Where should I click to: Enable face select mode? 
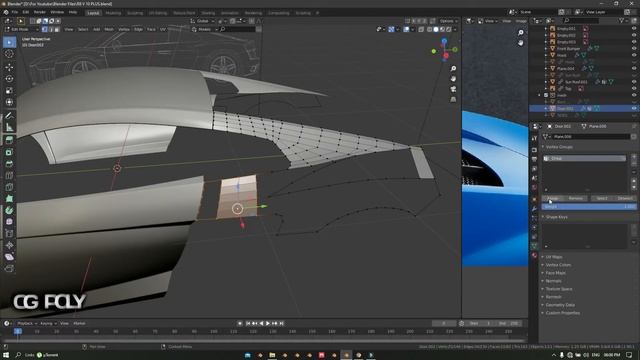(x=57, y=29)
